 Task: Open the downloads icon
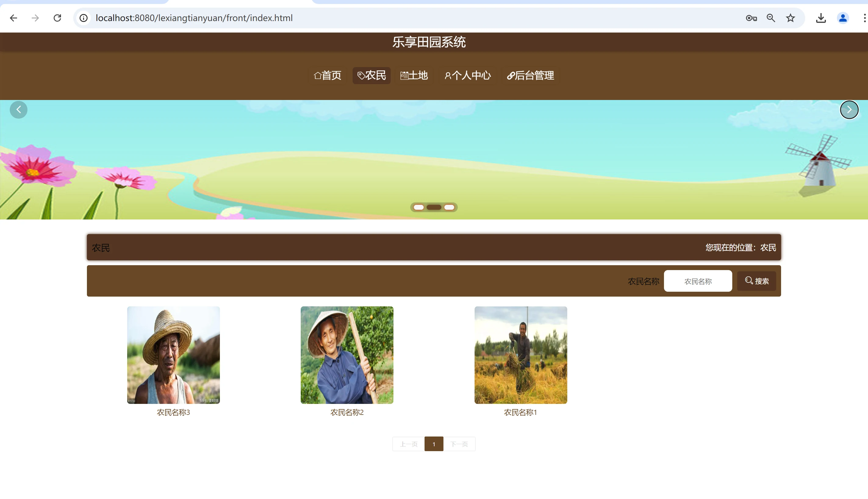coord(821,18)
